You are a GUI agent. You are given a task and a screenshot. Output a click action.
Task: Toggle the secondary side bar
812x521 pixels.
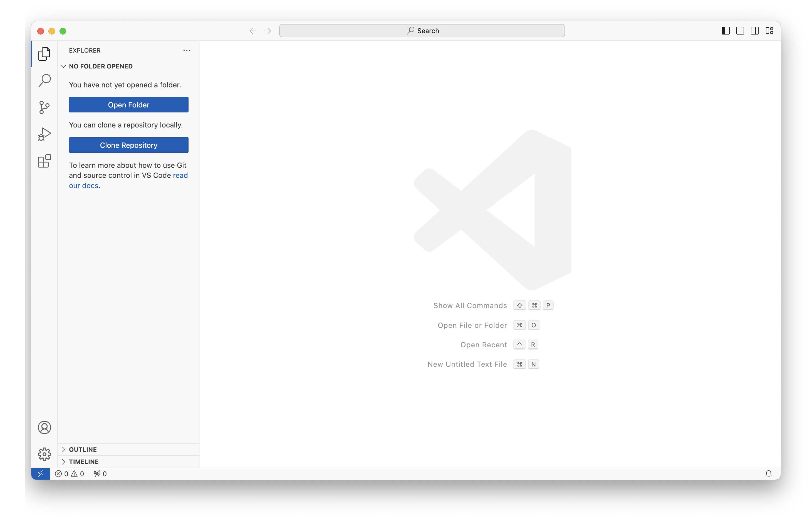point(754,31)
